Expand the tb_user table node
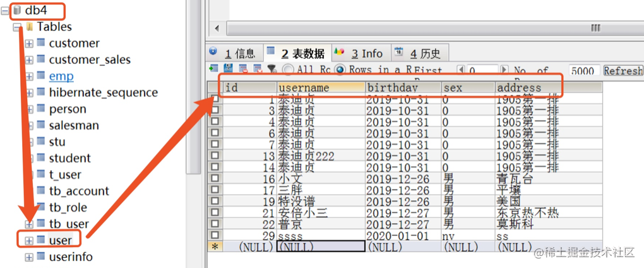The image size is (644, 268). pyautogui.click(x=29, y=224)
